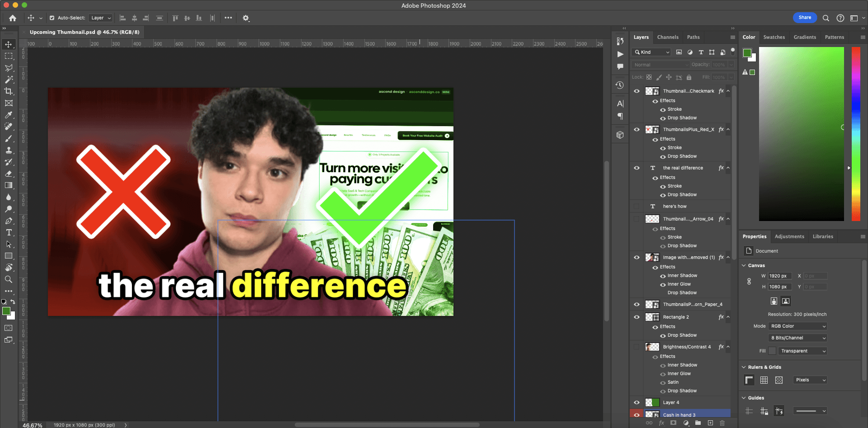Open the Kind filter dropdown
Image resolution: width=868 pixels, height=428 pixels.
[652, 52]
